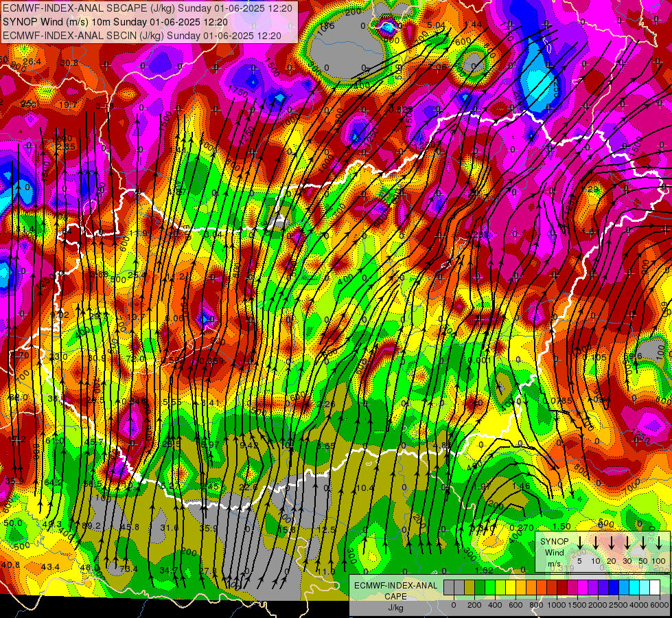672x618 pixels.
Task: Click the 'ECMWF-INDEX-ANAL CAPE J/kg' legend label
Action: coord(395,597)
